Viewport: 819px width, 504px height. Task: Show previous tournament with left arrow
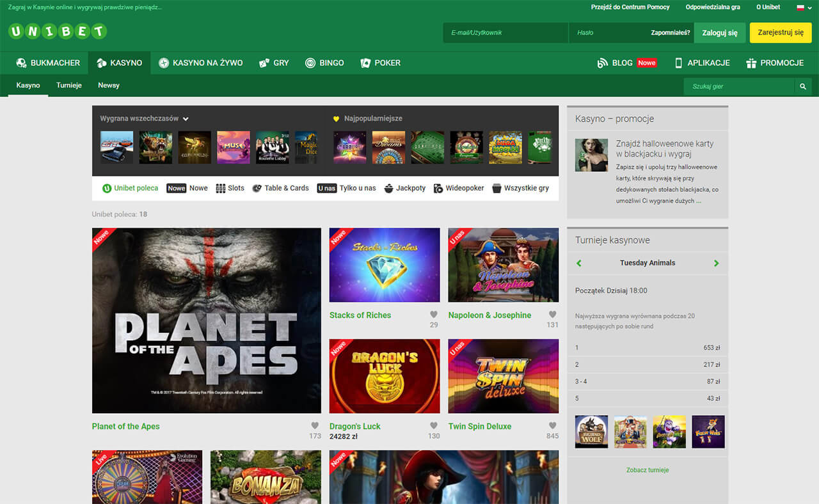579,263
